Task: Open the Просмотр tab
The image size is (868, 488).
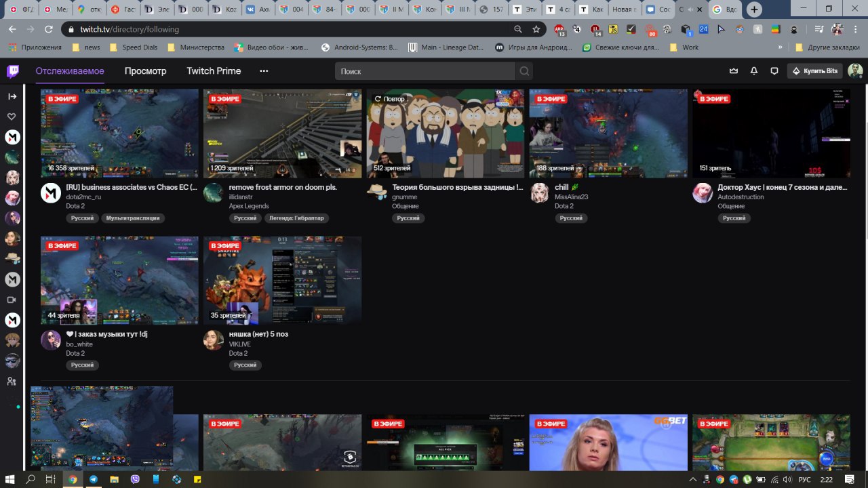Action: [x=145, y=71]
